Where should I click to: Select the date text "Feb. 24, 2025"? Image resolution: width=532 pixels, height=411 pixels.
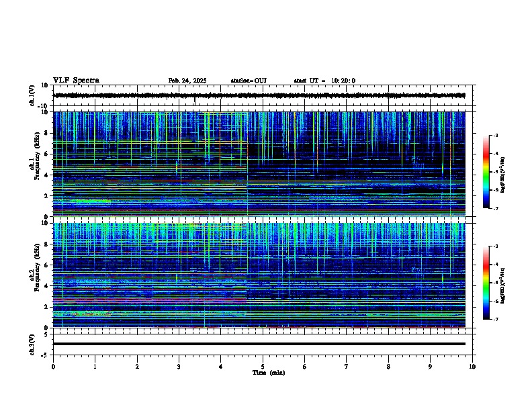(187, 81)
